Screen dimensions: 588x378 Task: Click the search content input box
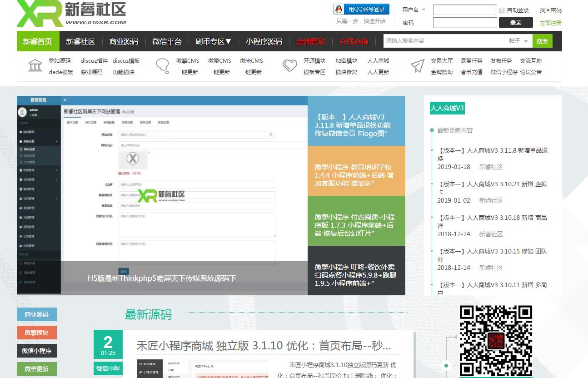(444, 41)
